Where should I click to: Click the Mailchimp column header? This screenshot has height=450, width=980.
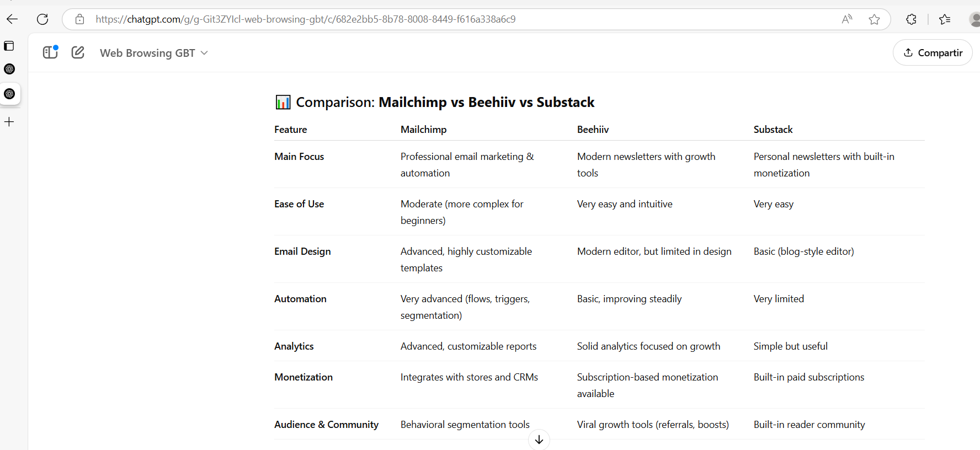click(x=424, y=130)
